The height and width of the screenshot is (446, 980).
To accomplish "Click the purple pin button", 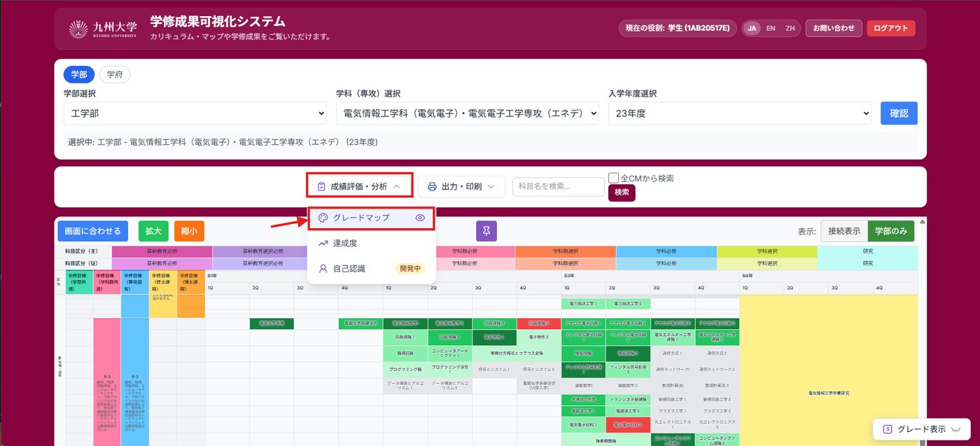I will click(486, 231).
